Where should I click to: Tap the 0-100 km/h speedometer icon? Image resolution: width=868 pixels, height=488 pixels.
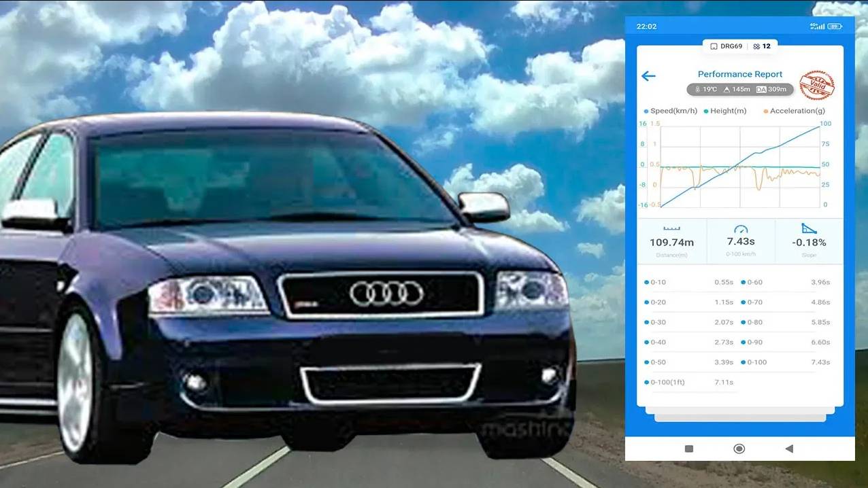(741, 229)
